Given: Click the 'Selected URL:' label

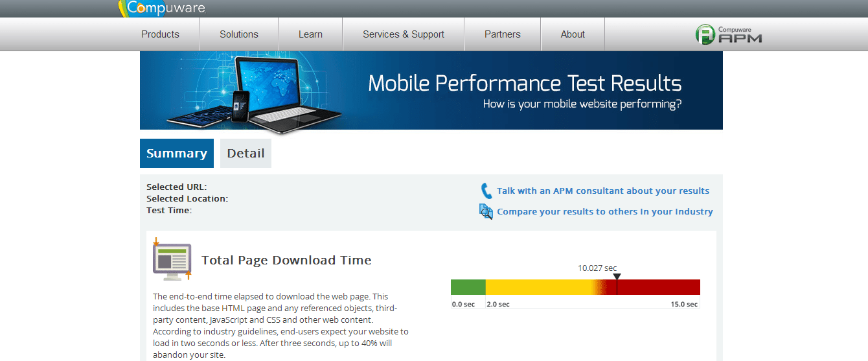Looking at the screenshot, I should [x=177, y=187].
